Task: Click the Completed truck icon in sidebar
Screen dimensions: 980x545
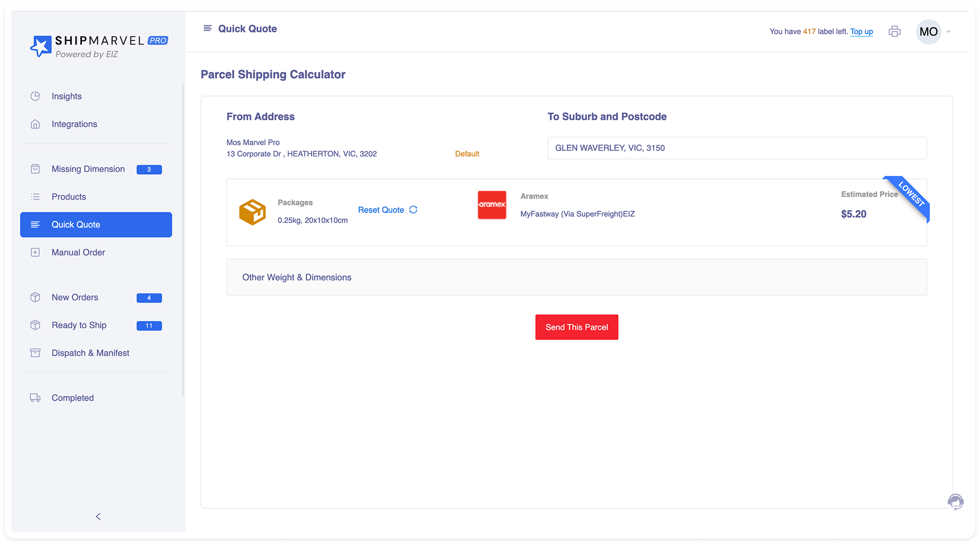Action: tap(35, 398)
